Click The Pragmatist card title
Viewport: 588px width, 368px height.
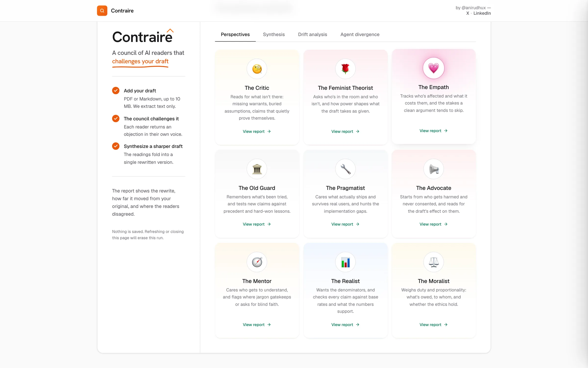(345, 188)
